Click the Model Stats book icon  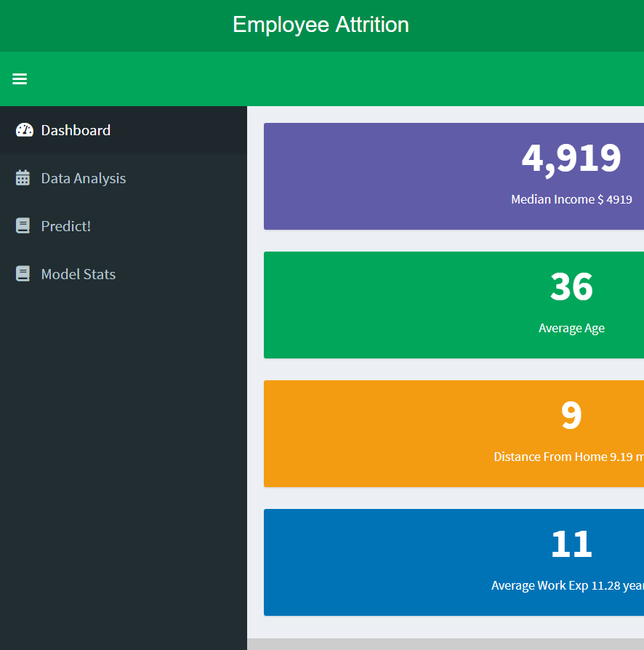click(x=23, y=274)
